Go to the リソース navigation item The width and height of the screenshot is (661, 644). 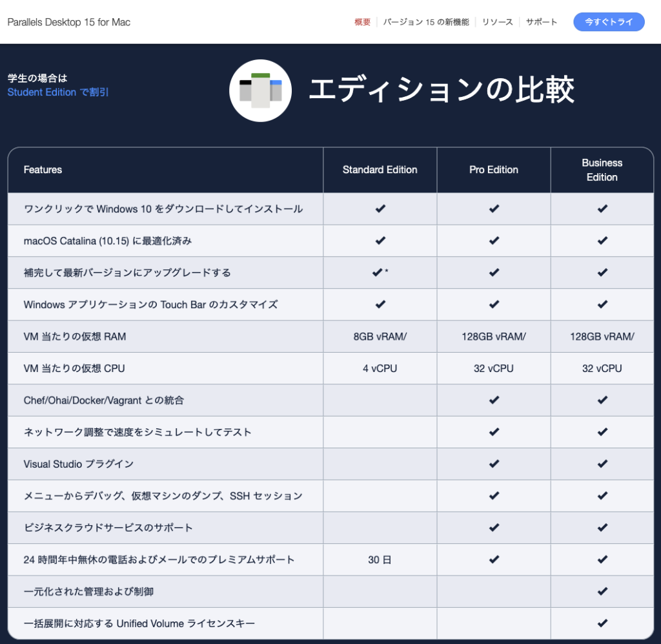click(497, 22)
